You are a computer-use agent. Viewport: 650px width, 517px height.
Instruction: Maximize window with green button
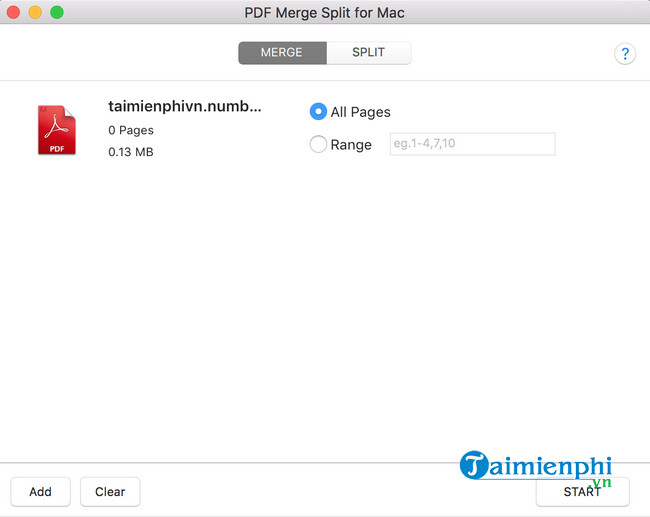pos(57,12)
